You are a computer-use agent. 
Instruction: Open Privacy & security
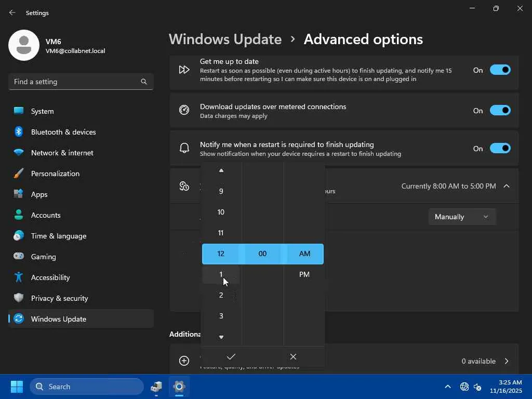[x=81, y=298]
